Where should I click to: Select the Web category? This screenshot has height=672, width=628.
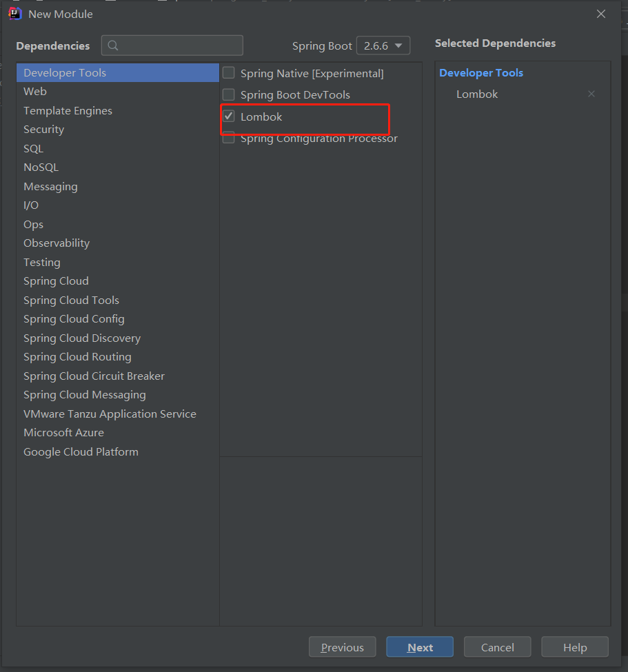[x=118, y=91]
